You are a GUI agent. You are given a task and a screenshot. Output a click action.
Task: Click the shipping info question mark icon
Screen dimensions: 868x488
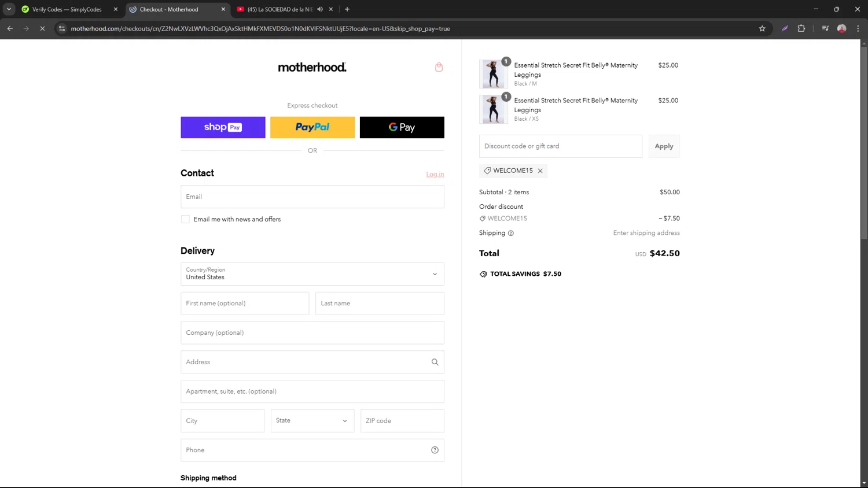510,233
